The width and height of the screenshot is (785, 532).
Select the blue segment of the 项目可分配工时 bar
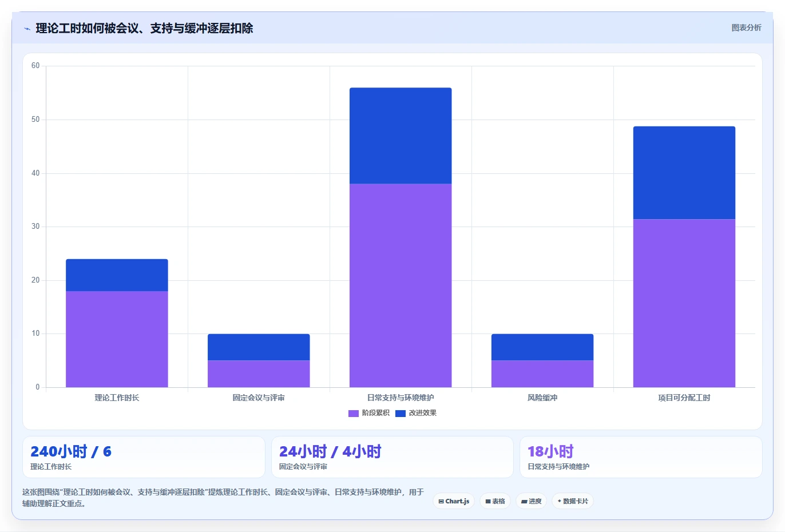point(684,173)
